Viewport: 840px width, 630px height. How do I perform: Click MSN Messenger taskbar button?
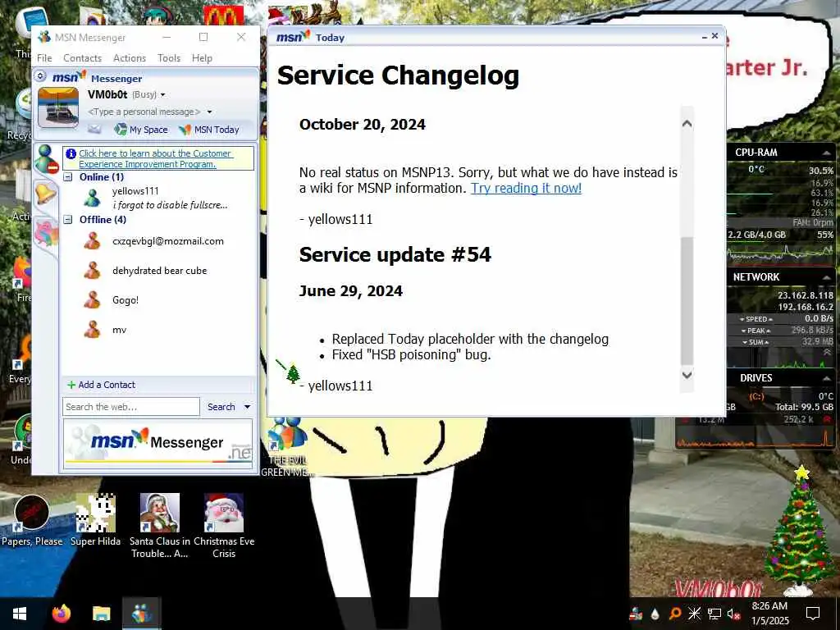pos(141,614)
